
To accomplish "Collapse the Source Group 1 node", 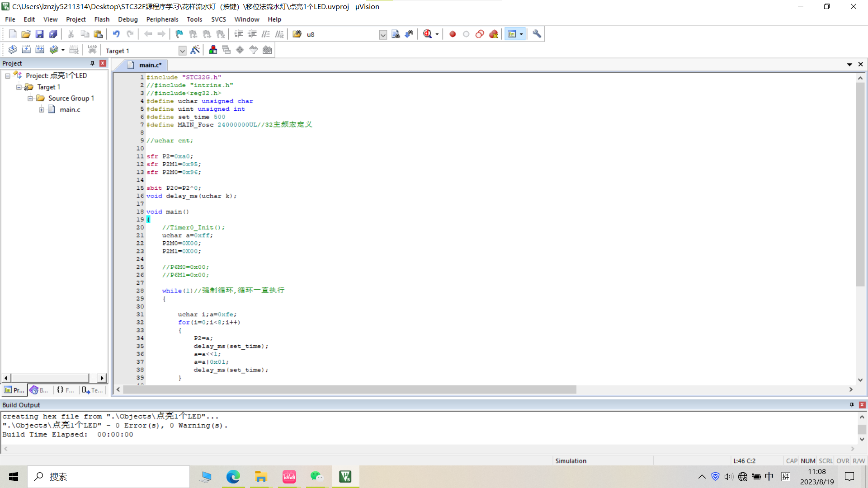I will tap(30, 98).
